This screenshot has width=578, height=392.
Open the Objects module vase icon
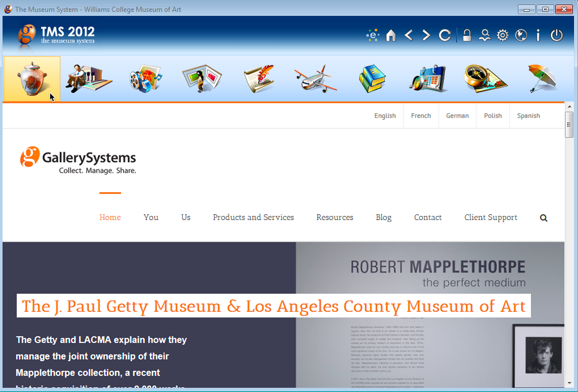pos(32,79)
